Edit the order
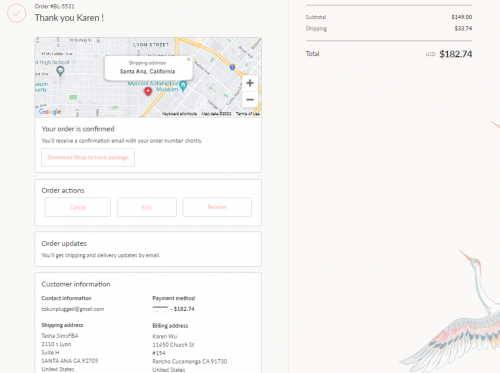The height and width of the screenshot is (373, 500). tap(147, 207)
